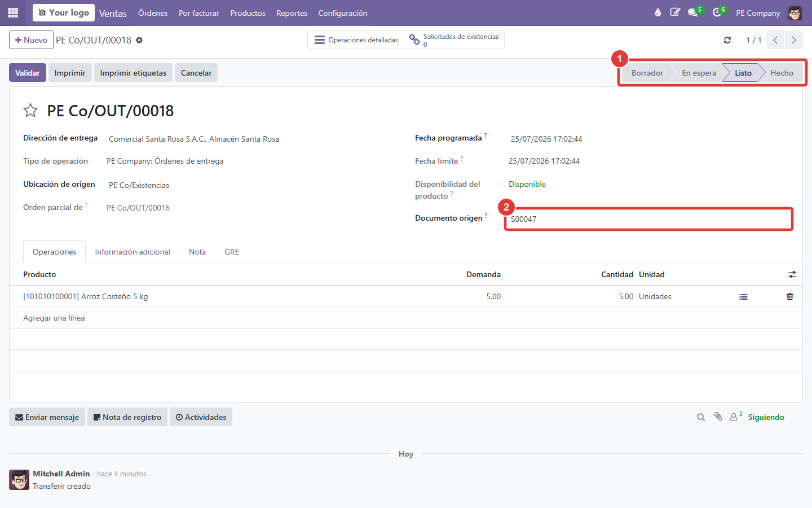
Task: Open column settings adjust icon in table header
Action: 792,274
